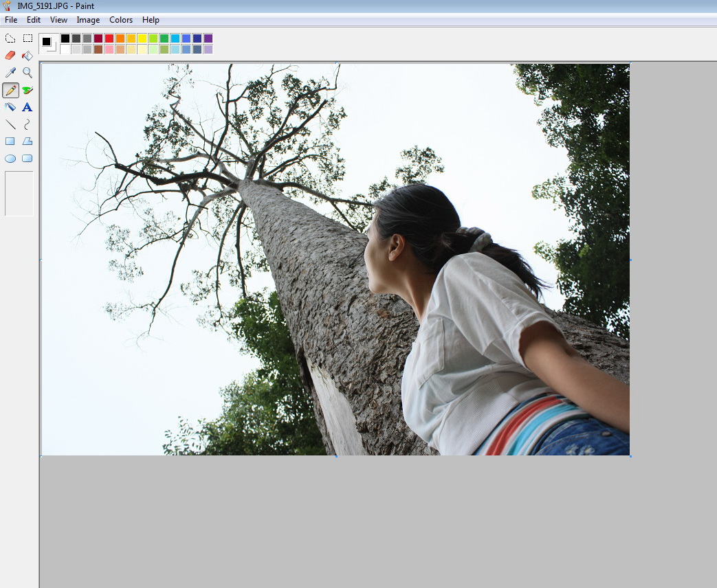
Task: Choose the Eraser tool
Action: (x=10, y=56)
